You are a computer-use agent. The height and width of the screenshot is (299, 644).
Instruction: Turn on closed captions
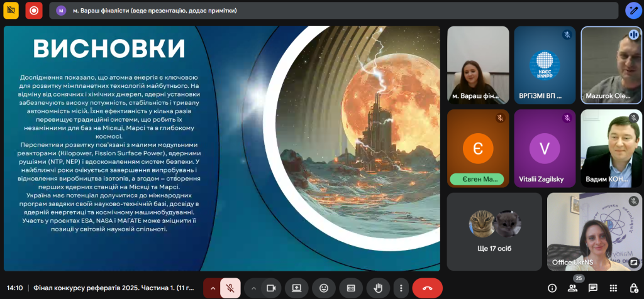pos(351,288)
